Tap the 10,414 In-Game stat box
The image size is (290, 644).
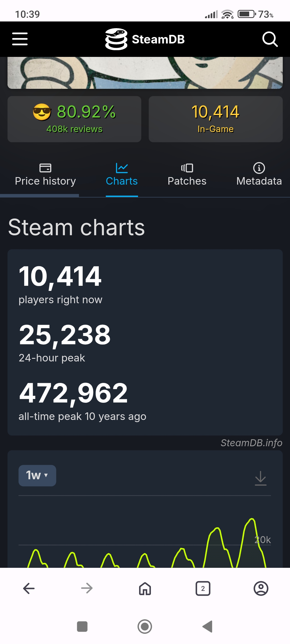pos(216,119)
